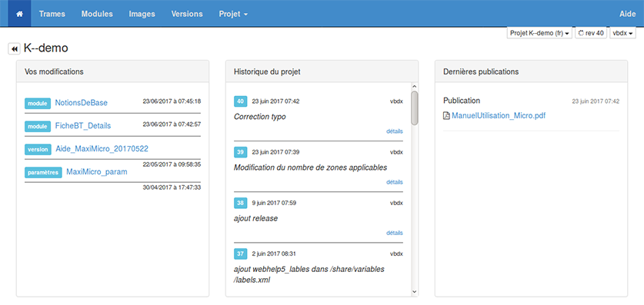Go to the Modules section
This screenshot has height=305, width=644.
coord(97,14)
